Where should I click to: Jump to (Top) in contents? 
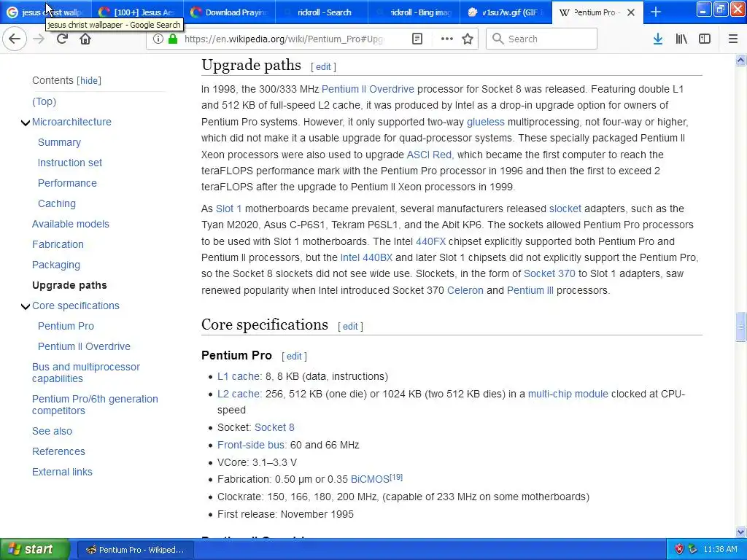coord(44,101)
